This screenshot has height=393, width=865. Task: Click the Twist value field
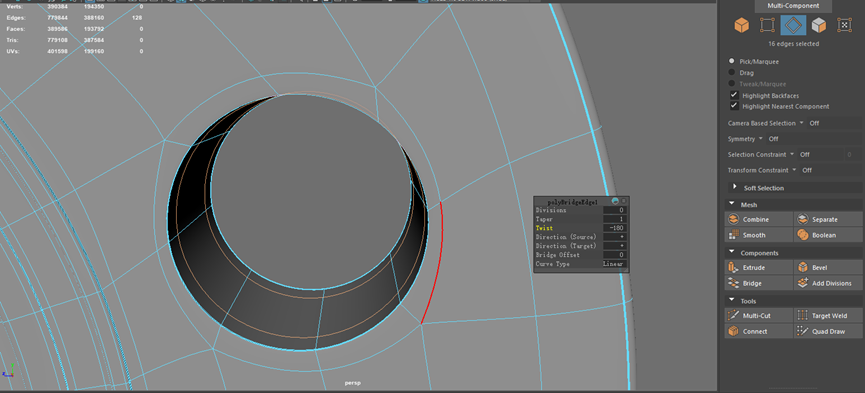click(x=615, y=228)
